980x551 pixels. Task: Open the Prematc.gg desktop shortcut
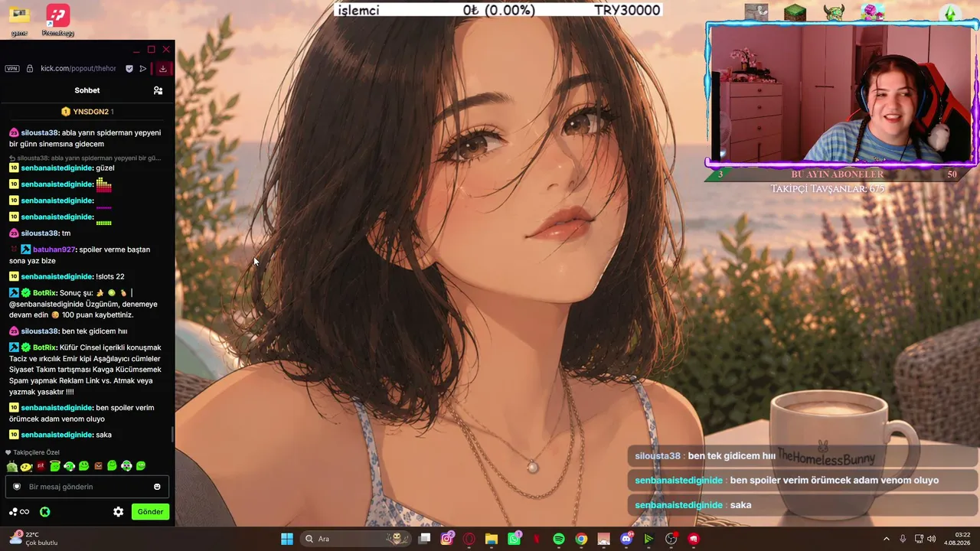tap(57, 20)
